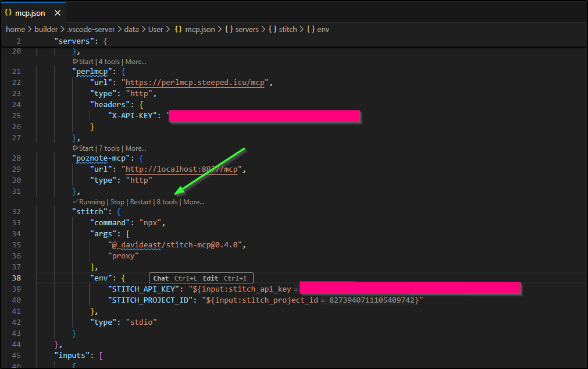The image size is (588, 369).
Task: Click the braces icon for mcp.json breadcrumb
Action: (x=178, y=29)
